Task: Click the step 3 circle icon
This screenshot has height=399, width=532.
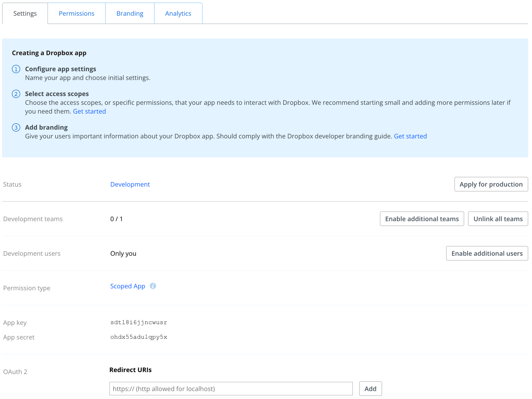Action: [x=16, y=128]
